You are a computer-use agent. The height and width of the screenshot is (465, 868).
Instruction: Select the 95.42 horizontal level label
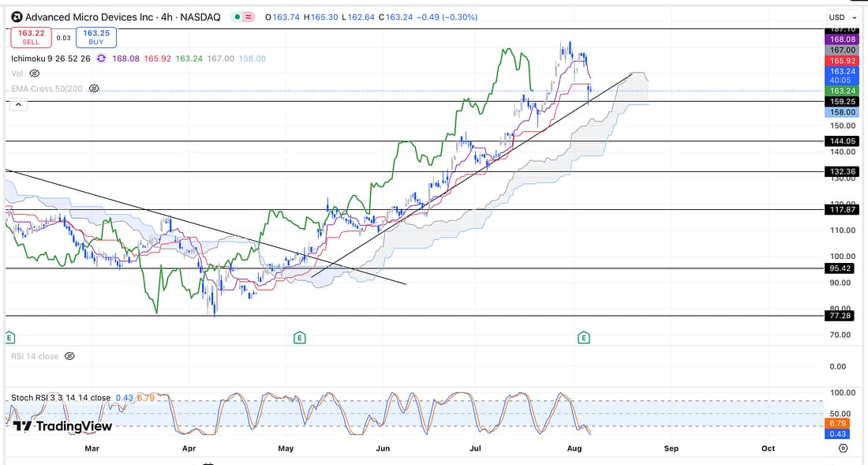(x=840, y=268)
